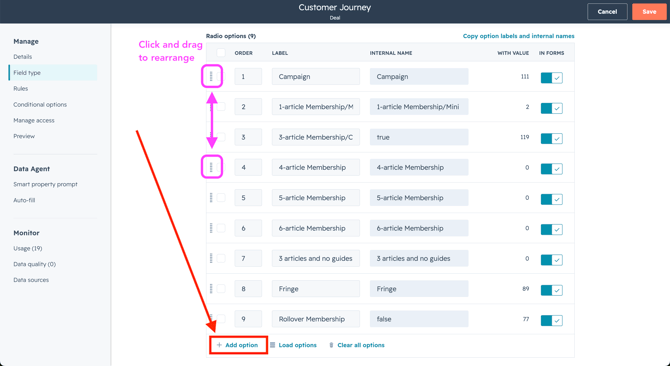Click the drag handle for the Fringe row
The width and height of the screenshot is (670, 366).
211,289
